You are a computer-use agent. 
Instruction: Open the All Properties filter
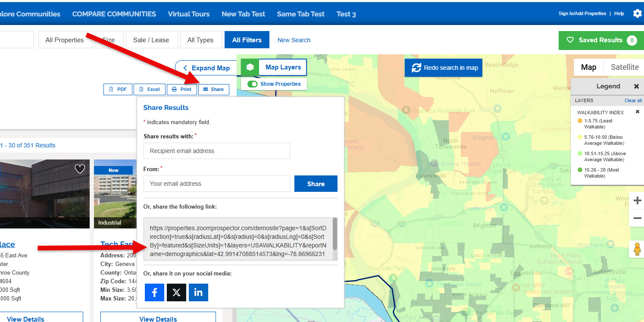[65, 40]
